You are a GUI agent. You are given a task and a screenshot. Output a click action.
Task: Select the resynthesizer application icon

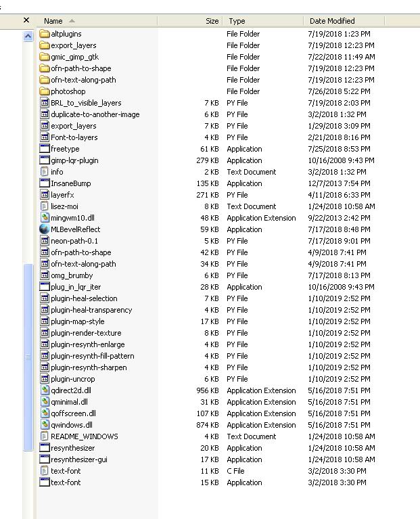(x=45, y=448)
